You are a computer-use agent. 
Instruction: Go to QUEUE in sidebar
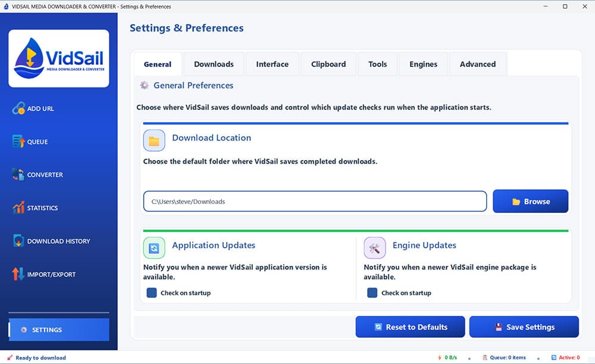37,142
